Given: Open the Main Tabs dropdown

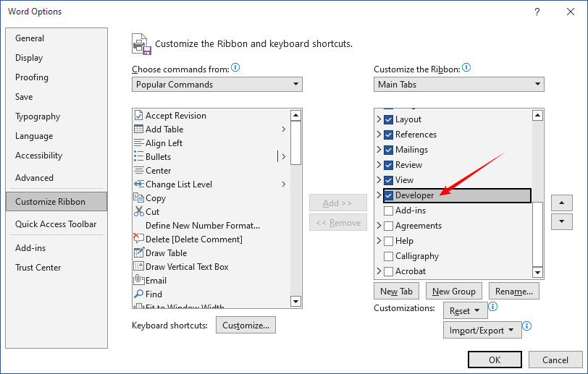Looking at the screenshot, I should click(x=458, y=85).
